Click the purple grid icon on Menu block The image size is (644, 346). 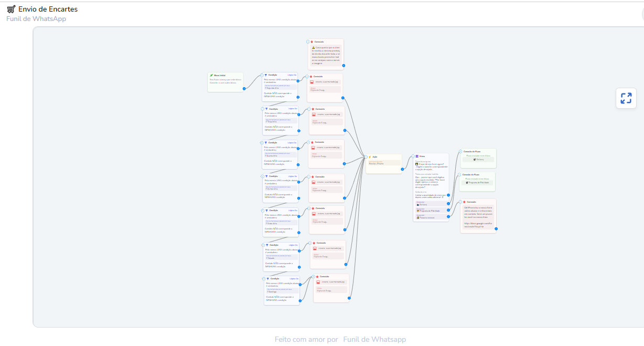[417, 156]
